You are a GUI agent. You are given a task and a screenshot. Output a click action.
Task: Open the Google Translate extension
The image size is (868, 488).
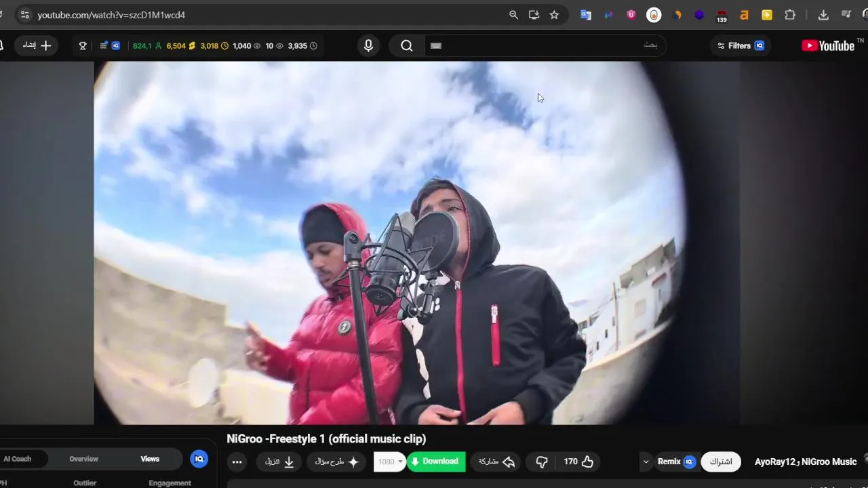(x=586, y=15)
